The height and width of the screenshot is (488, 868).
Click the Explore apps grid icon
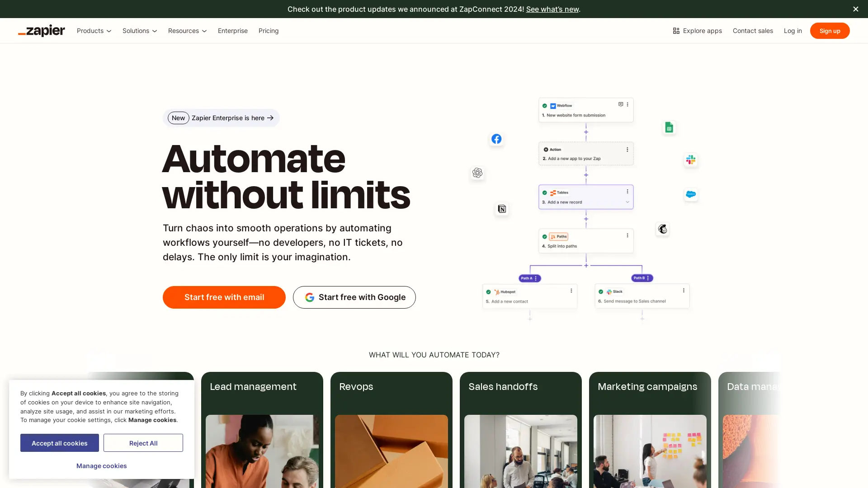coord(676,31)
